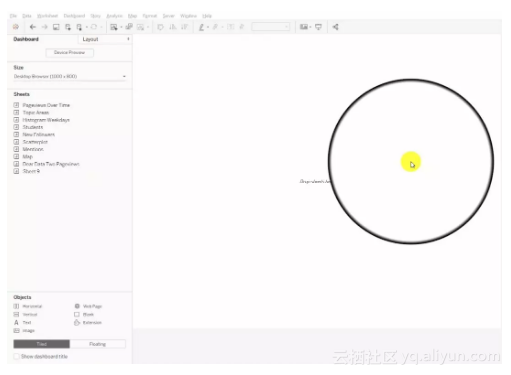Enable Show dashboard title checkbox

[x=16, y=356]
